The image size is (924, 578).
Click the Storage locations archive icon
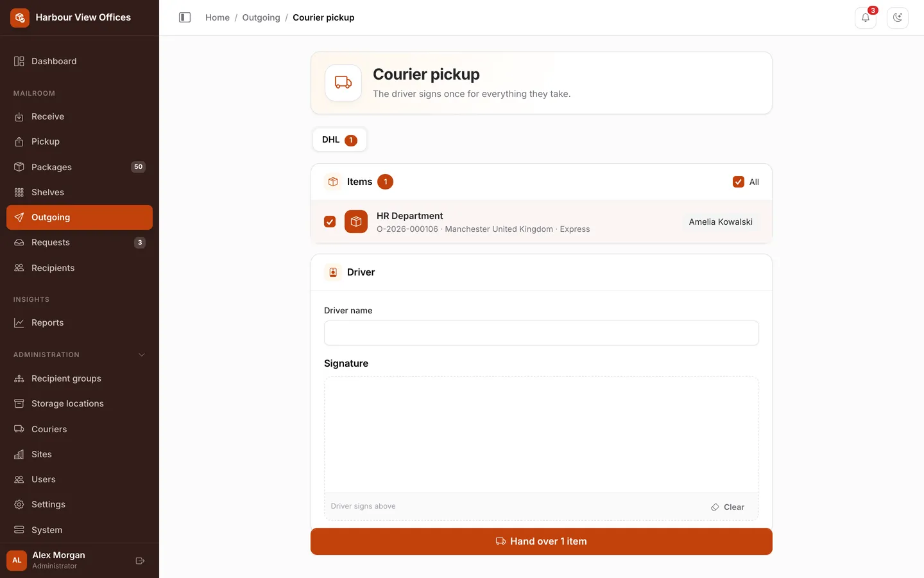click(x=19, y=403)
